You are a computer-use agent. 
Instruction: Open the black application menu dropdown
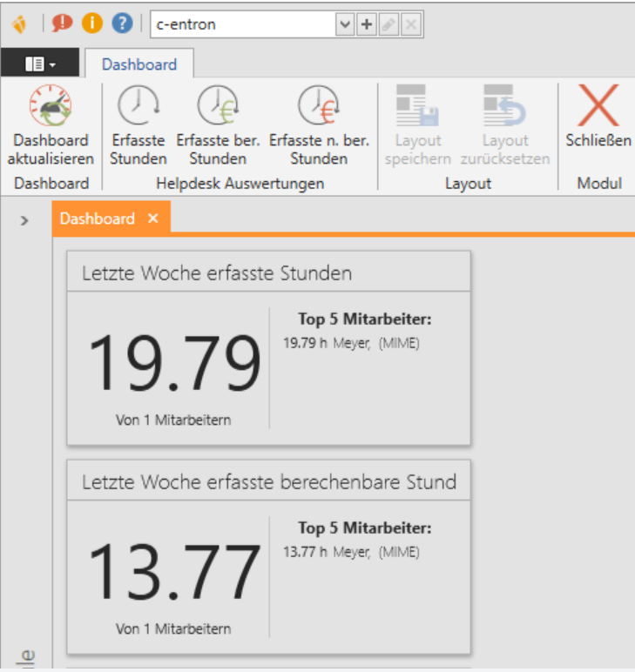click(40, 64)
